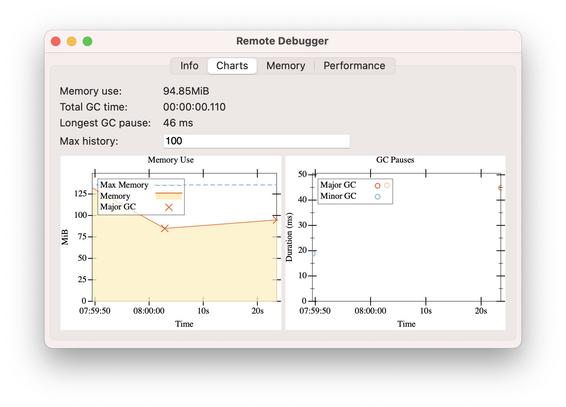
Task: Click the orange Memory line swatch in legend
Action: point(169,196)
